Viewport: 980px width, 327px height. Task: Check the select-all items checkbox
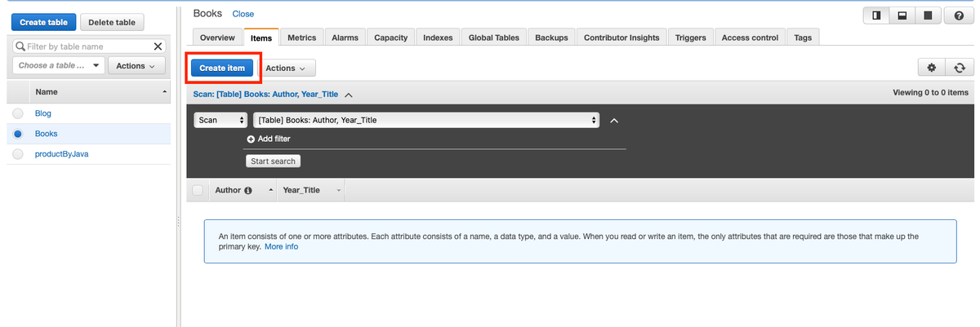197,190
